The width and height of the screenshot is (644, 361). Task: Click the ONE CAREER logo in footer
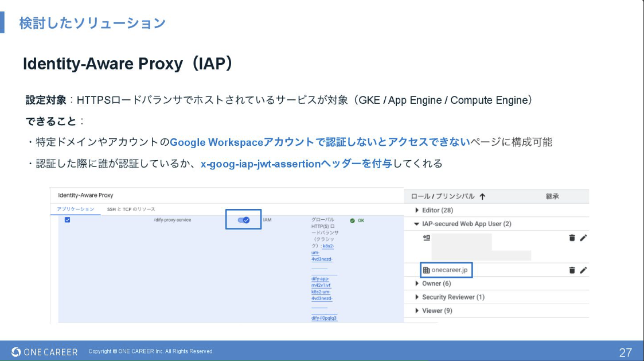45,352
